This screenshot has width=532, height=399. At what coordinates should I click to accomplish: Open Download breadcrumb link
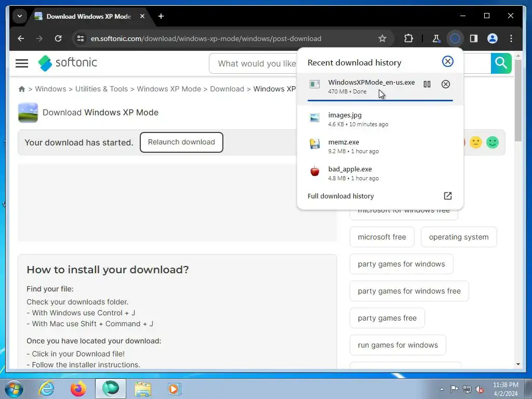tap(227, 89)
